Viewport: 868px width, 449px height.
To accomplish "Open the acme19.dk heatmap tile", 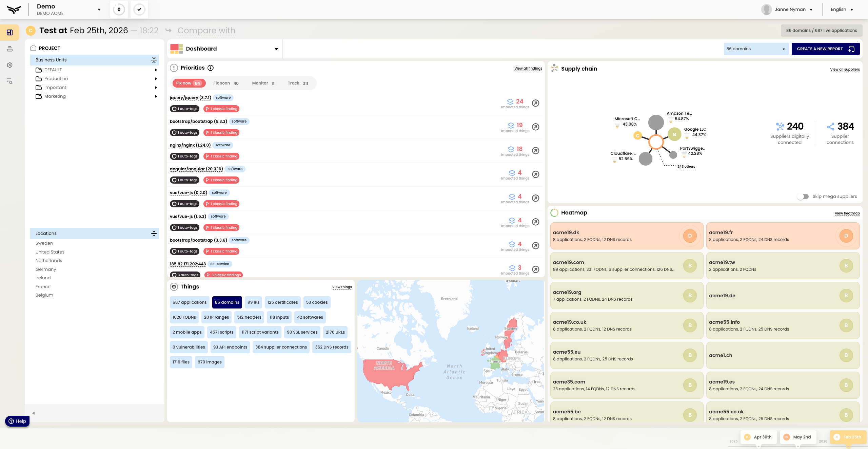I will tap(627, 236).
